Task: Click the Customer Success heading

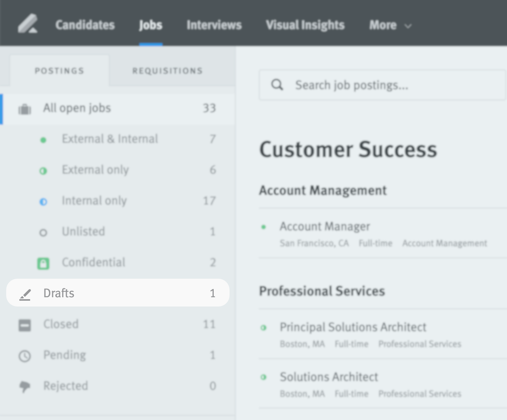Action: pyautogui.click(x=348, y=149)
